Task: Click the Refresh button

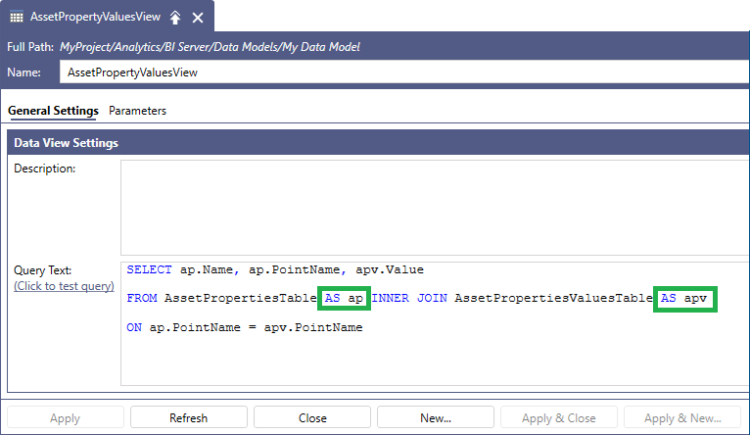Action: [188, 418]
